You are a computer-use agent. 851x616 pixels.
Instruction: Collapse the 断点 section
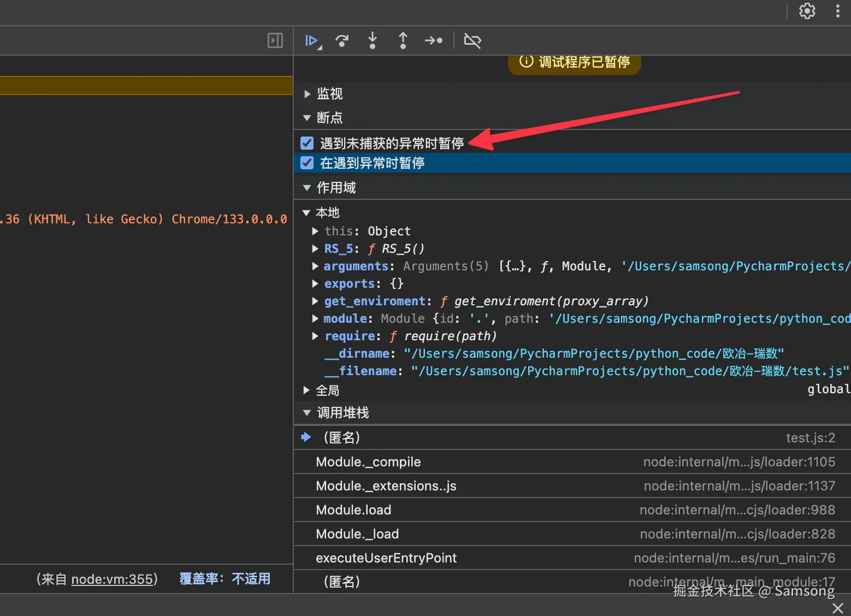pos(307,118)
